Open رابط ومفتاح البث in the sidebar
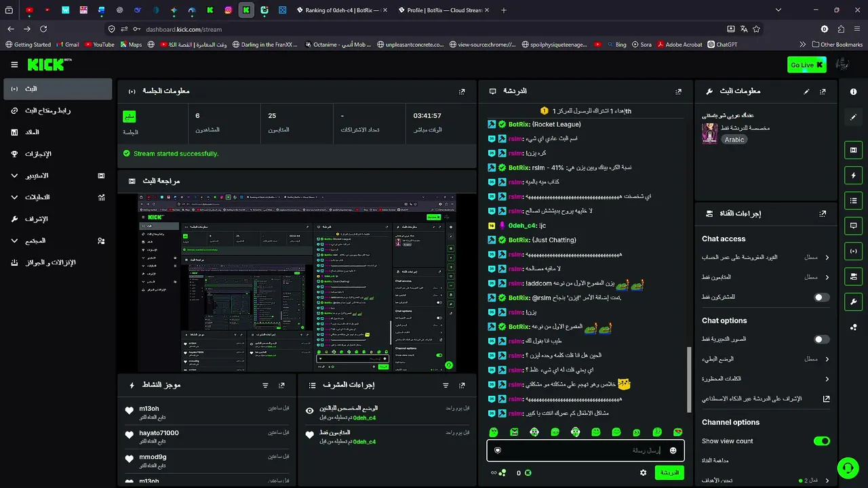This screenshot has width=868, height=488. [x=58, y=110]
